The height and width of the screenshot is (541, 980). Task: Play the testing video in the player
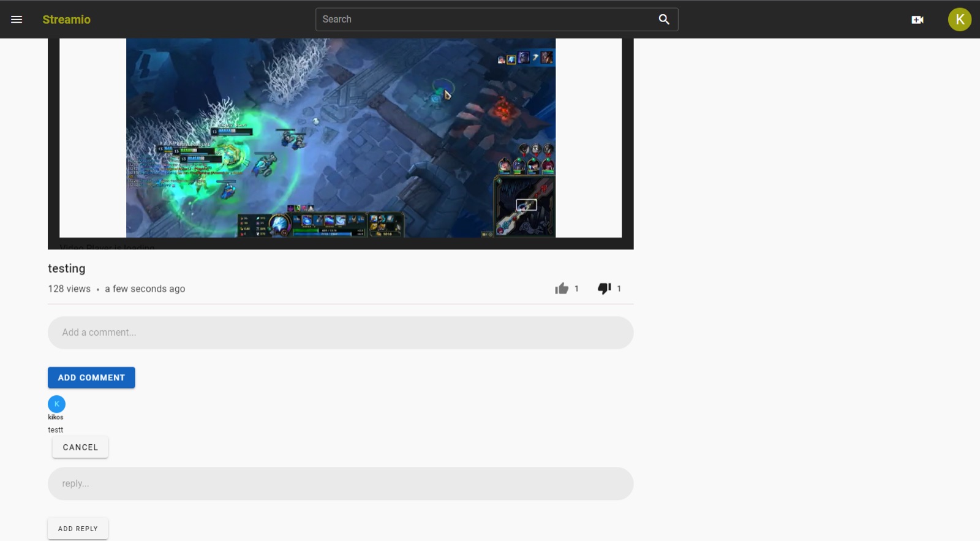(341, 138)
